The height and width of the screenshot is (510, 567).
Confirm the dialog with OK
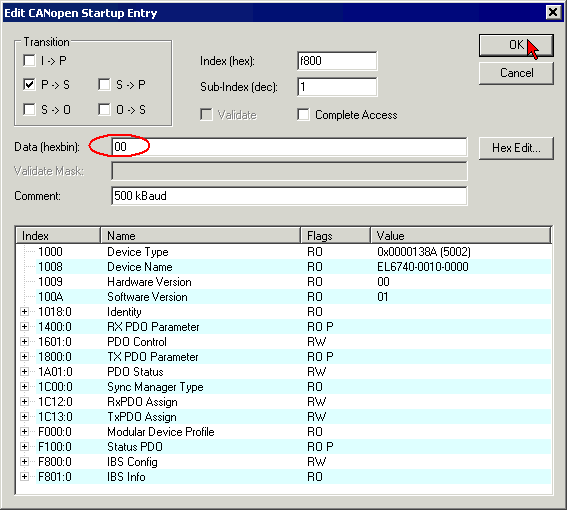pyautogui.click(x=516, y=45)
